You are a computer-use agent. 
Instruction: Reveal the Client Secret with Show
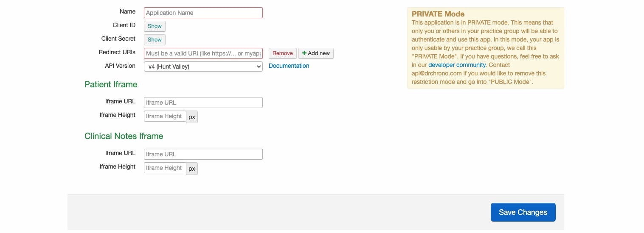(155, 40)
